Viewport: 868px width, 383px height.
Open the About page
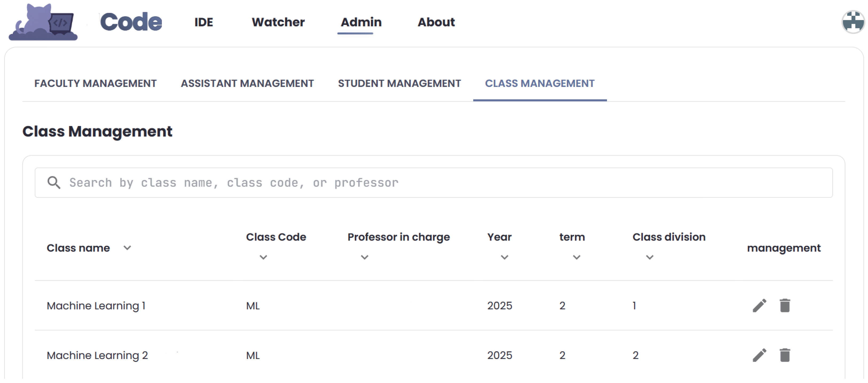point(436,22)
